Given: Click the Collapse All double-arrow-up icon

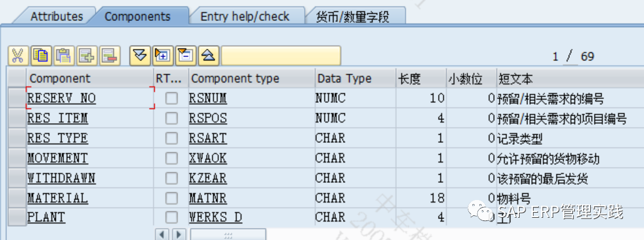Looking at the screenshot, I should point(209,56).
